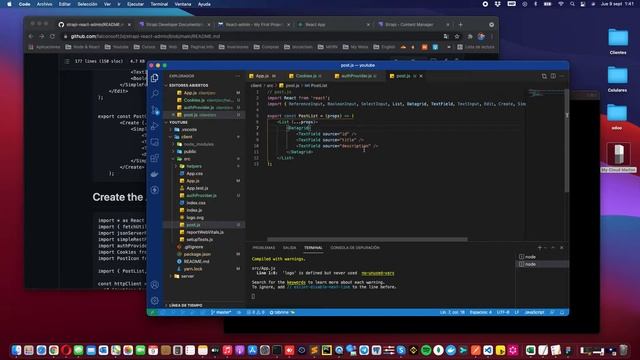
Task: Open package.json in the file explorer
Action: pyautogui.click(x=197, y=254)
